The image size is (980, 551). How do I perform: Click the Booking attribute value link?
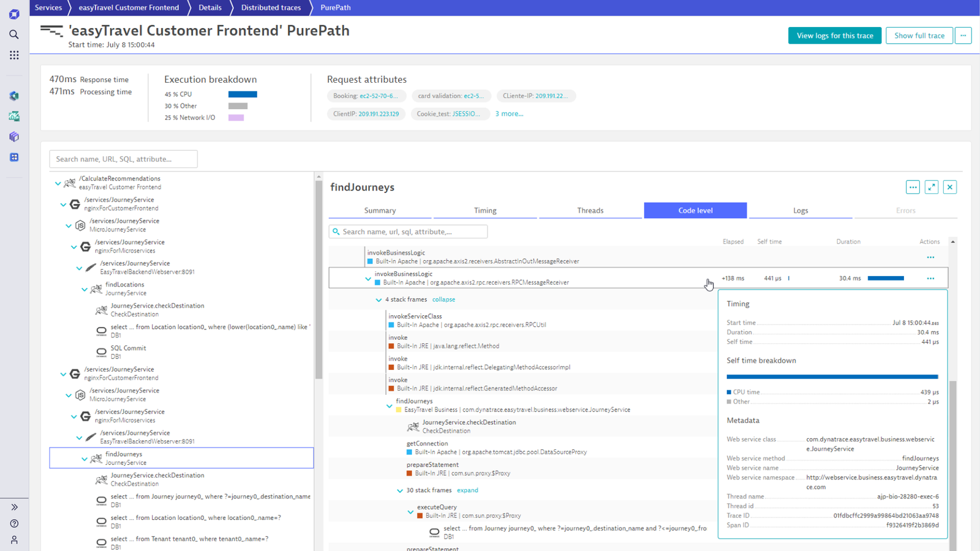coord(379,96)
